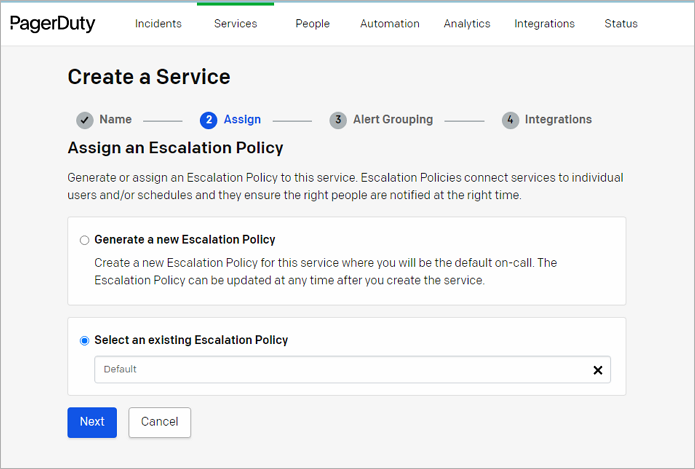
Task: Click the Alert Grouping step label
Action: (x=393, y=120)
